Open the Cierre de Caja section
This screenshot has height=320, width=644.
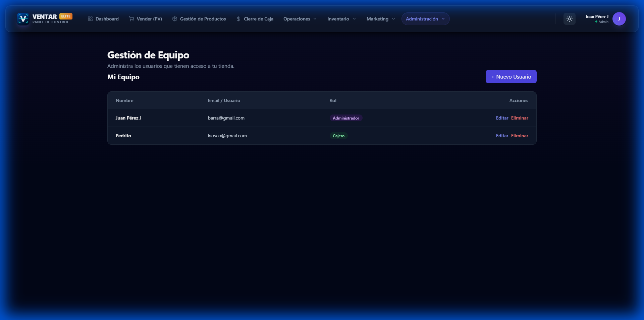tap(258, 19)
